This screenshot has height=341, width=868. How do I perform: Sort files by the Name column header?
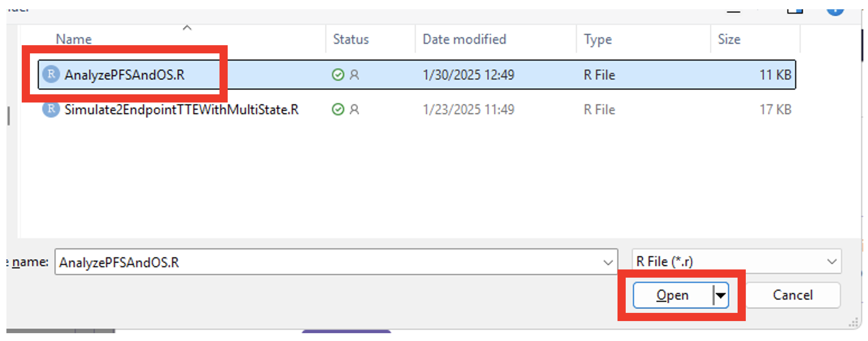pos(74,39)
